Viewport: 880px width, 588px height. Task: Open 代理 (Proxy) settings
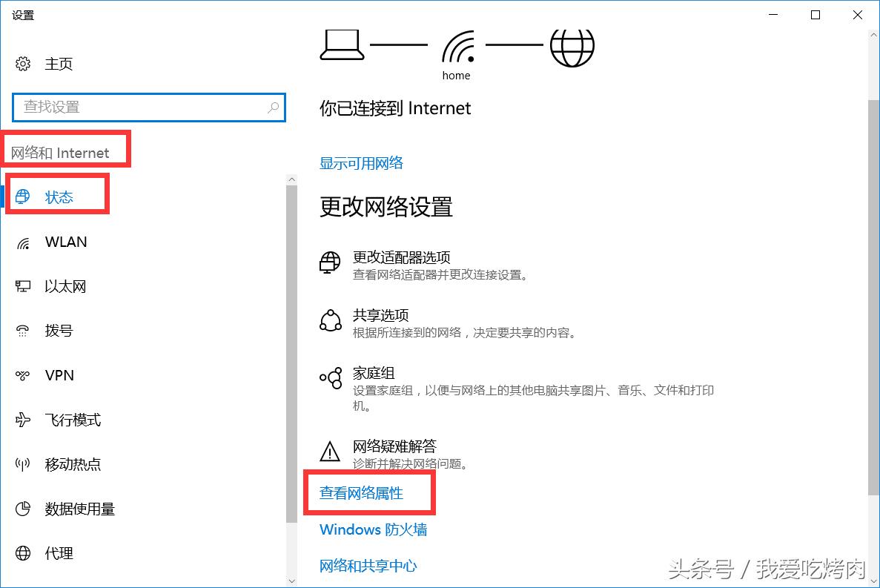[58, 553]
